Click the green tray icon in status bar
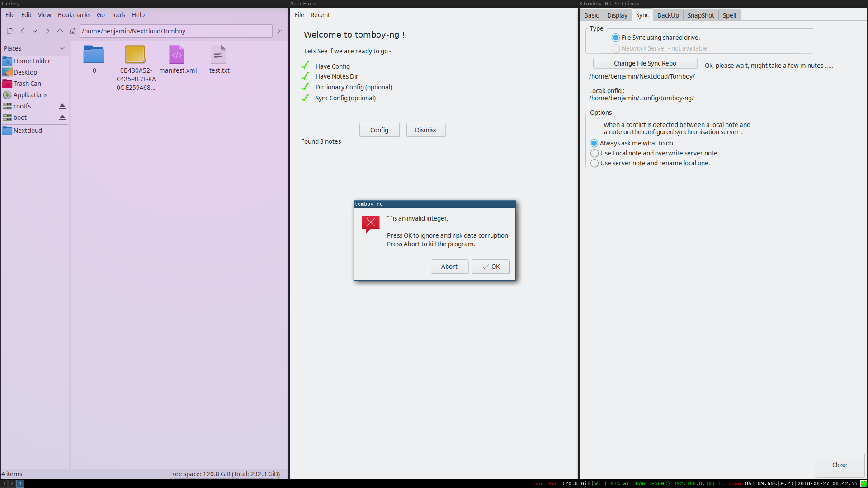Image resolution: width=868 pixels, height=488 pixels. 863,483
